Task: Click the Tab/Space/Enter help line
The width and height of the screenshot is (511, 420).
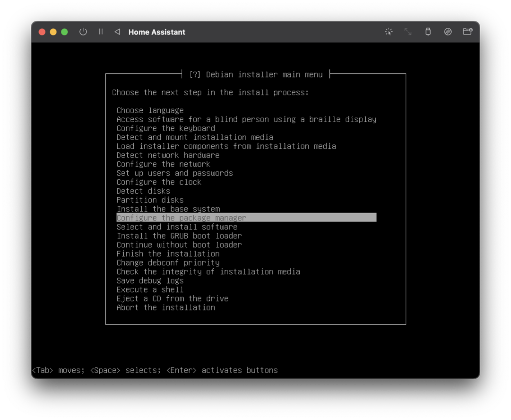Action: [x=155, y=371]
